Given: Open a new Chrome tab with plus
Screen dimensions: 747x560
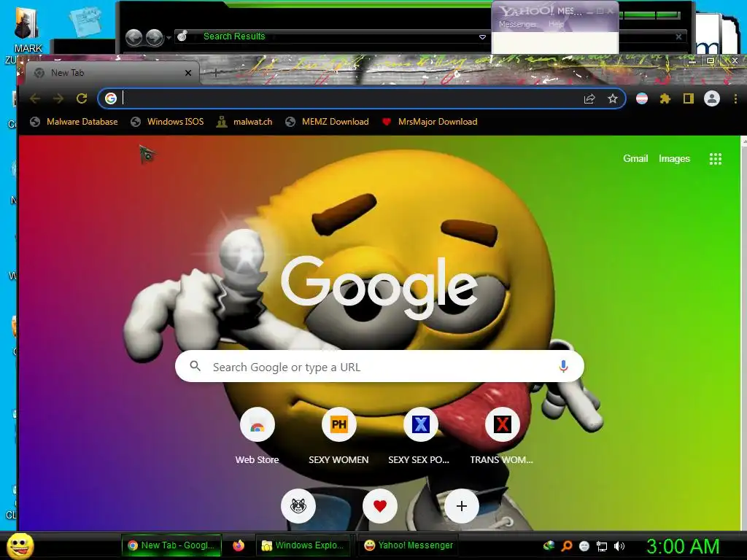Looking at the screenshot, I should pos(215,73).
